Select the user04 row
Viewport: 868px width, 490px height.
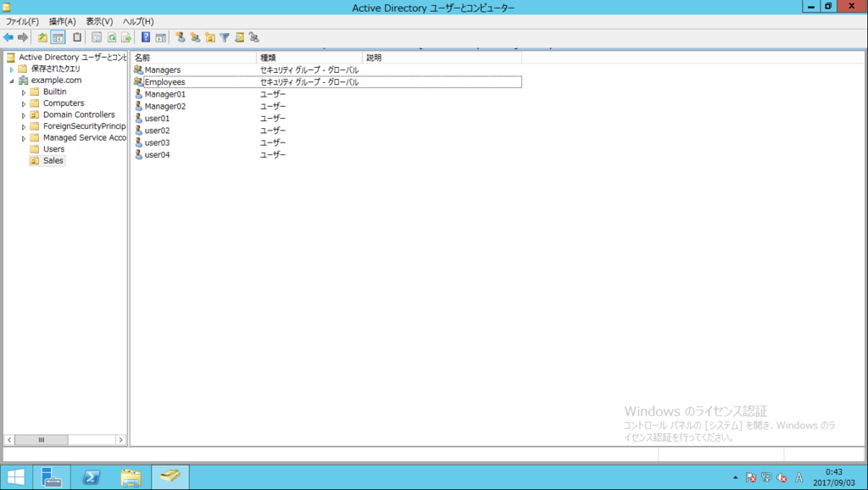click(327, 155)
